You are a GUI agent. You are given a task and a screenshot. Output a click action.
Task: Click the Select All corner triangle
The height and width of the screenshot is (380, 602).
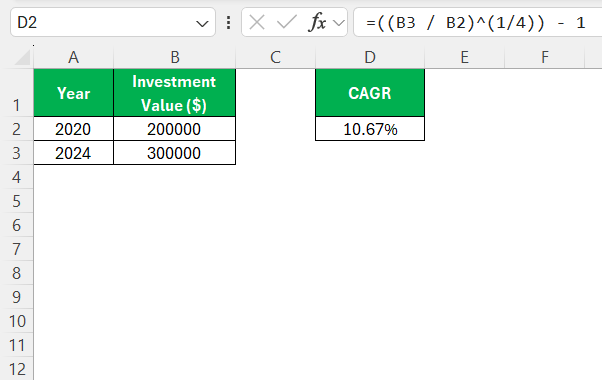(22, 58)
